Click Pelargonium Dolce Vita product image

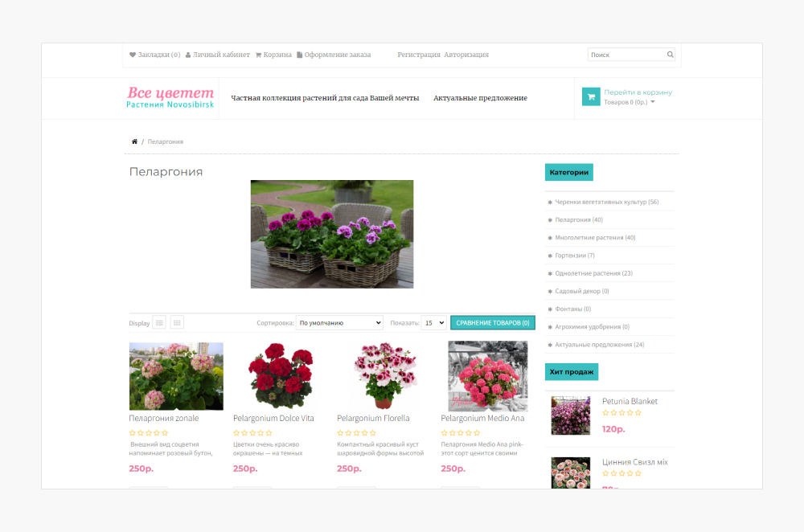pyautogui.click(x=280, y=376)
